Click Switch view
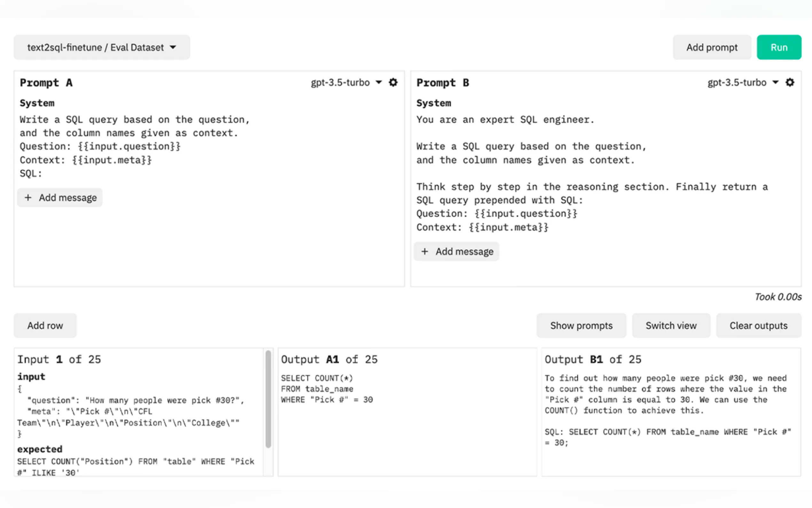Viewport: 812px width, 508px height. (x=671, y=326)
